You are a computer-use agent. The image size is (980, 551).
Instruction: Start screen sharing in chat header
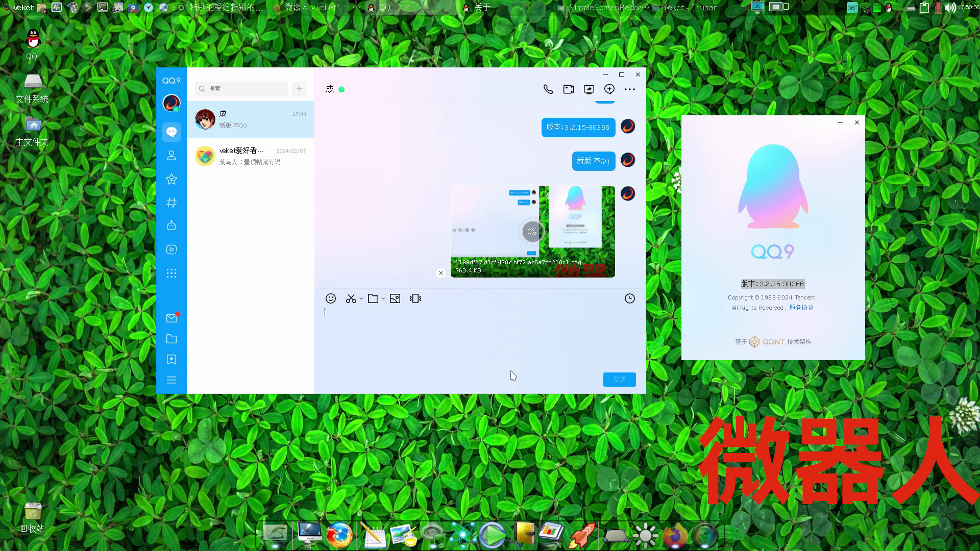[589, 89]
